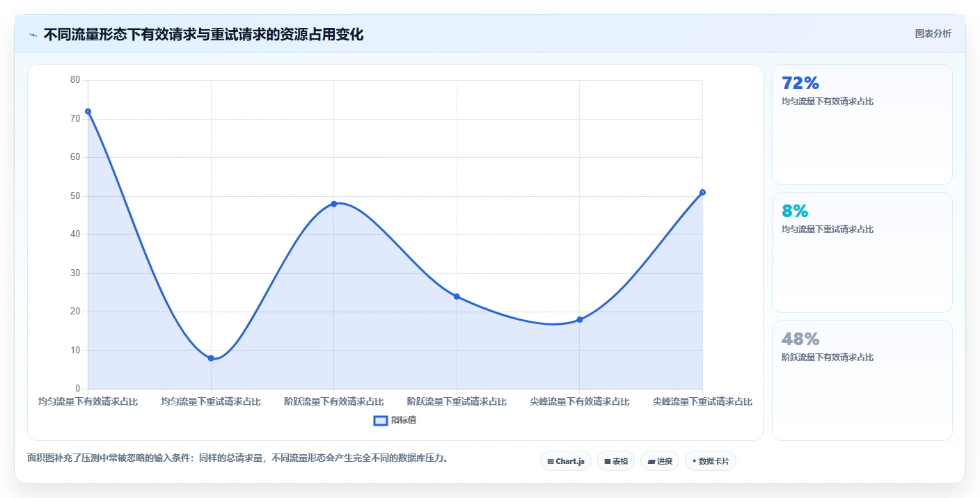The height and width of the screenshot is (498, 980).
Task: Click the data point for 阶跃流量下重试请求占比
Action: (457, 296)
